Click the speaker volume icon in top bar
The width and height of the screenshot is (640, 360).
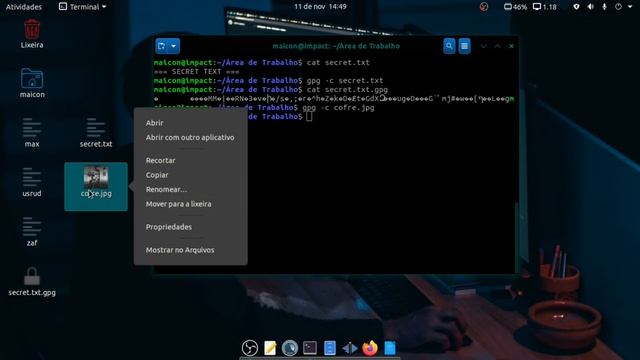click(x=591, y=7)
